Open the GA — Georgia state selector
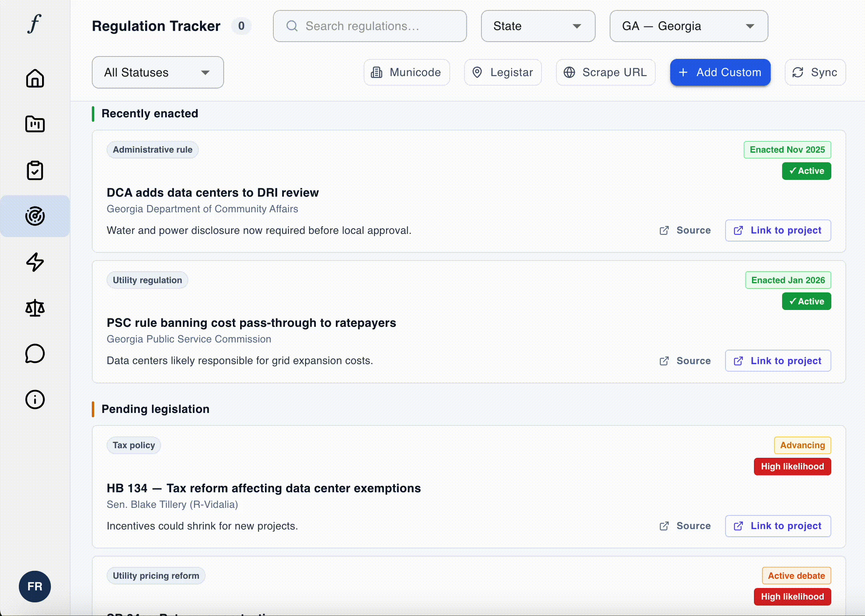The width and height of the screenshot is (865, 616). click(688, 26)
